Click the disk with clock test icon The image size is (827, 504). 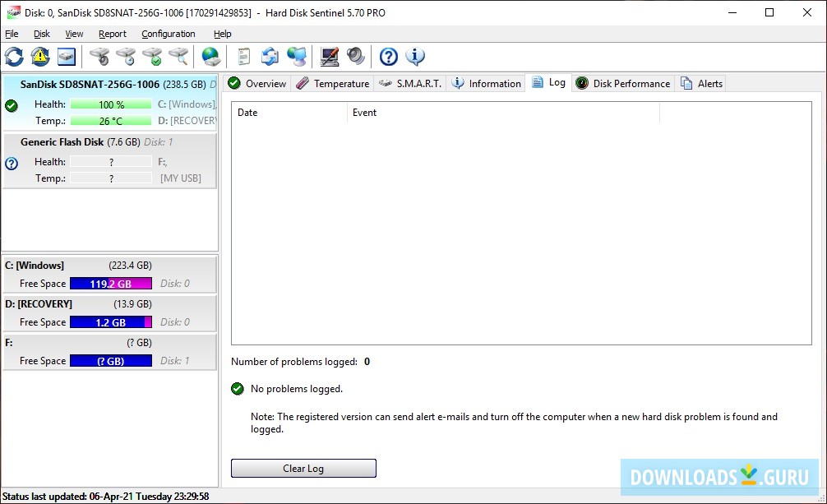click(126, 57)
